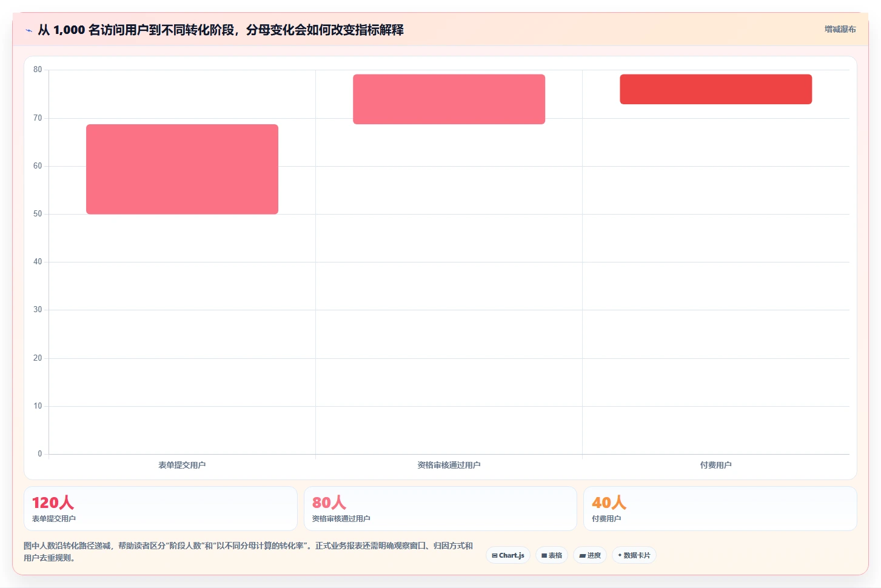
Task: Click the 数据卡片 tag chip
Action: pos(634,555)
